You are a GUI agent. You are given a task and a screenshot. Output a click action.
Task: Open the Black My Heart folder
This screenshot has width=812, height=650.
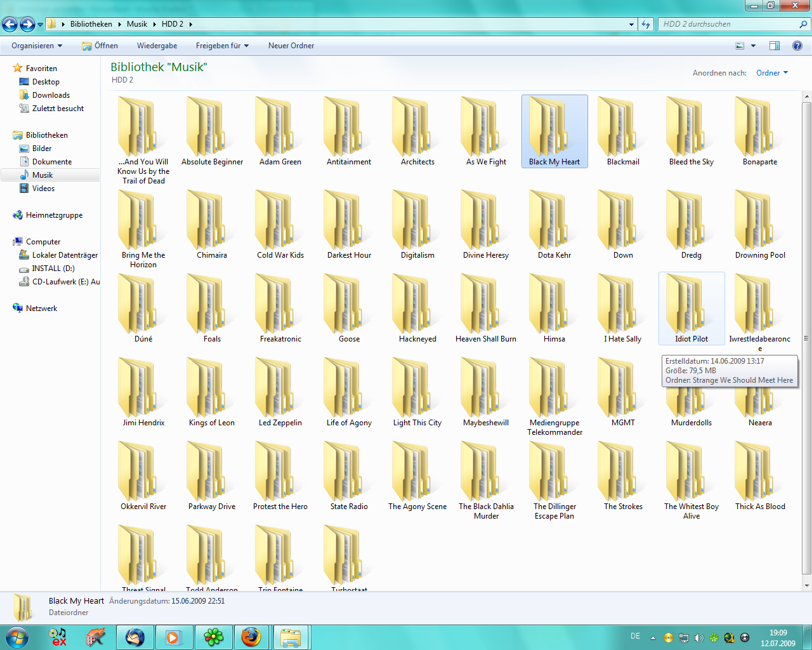click(554, 131)
